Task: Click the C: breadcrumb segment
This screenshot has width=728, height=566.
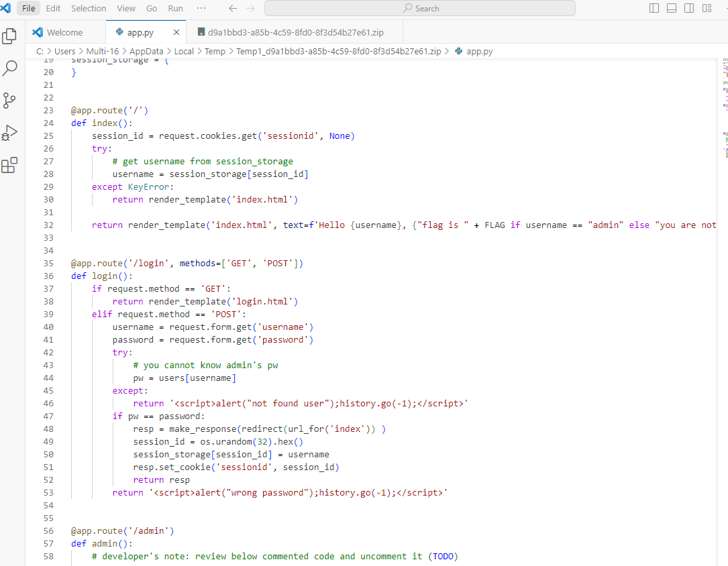Action: coord(40,51)
